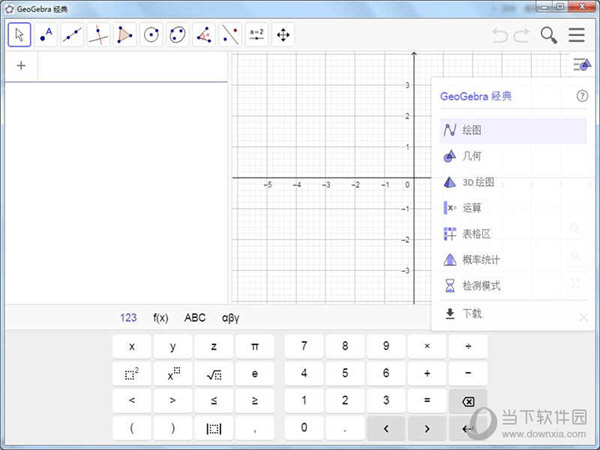Select the Point tool
The width and height of the screenshot is (600, 450).
[46, 35]
